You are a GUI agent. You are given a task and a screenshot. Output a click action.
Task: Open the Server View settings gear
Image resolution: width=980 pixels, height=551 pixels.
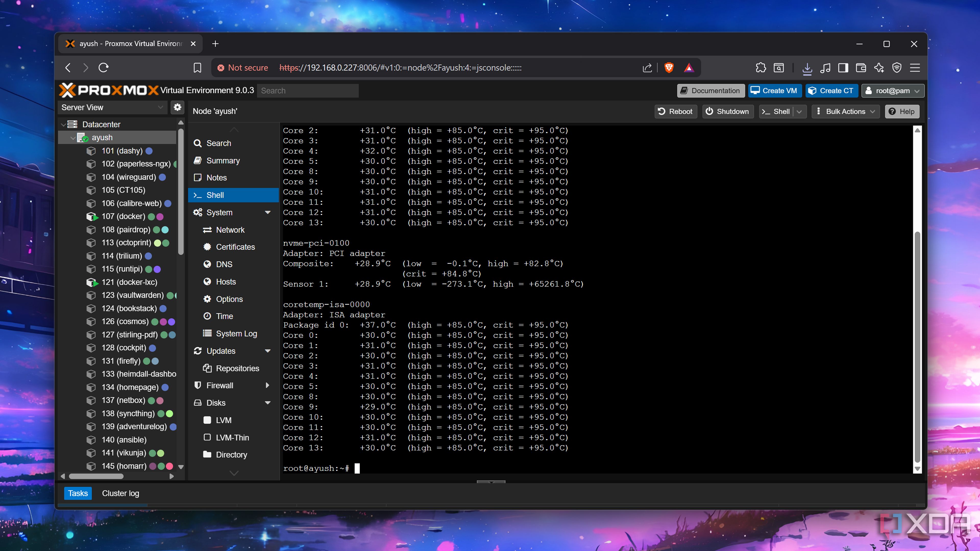coord(177,107)
